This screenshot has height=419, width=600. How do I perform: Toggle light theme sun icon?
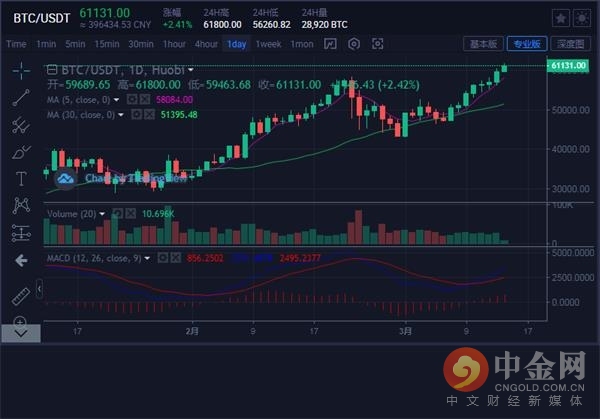(582, 18)
